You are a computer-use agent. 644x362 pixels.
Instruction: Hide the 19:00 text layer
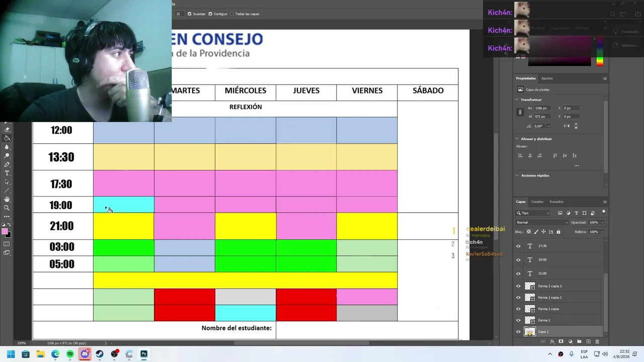coord(519,260)
